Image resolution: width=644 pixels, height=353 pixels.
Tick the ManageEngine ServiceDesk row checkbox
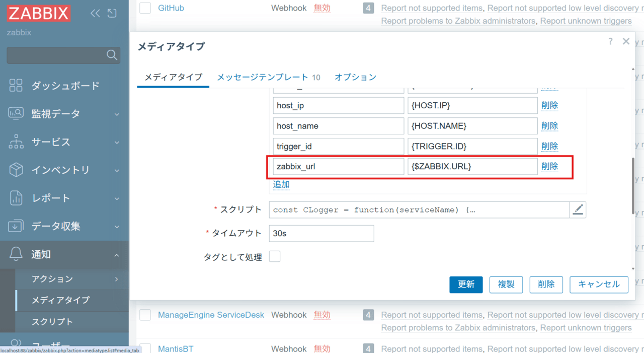point(145,315)
